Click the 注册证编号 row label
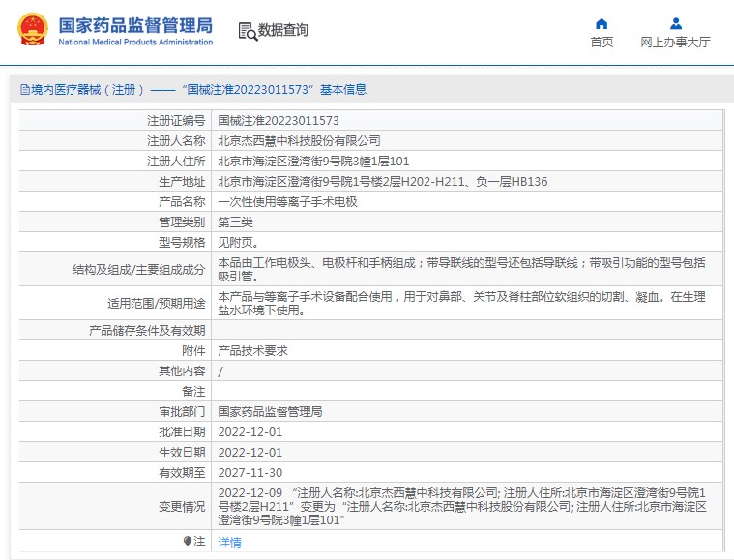 tap(176, 121)
